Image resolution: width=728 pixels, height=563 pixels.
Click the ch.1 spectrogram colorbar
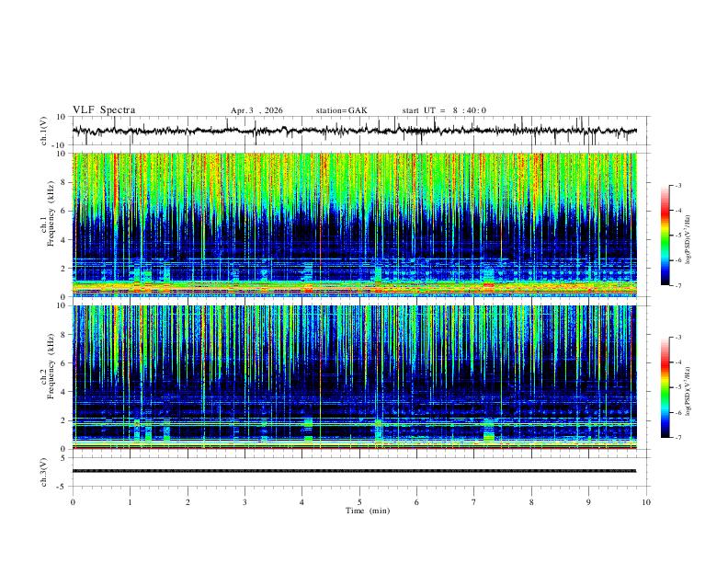(665, 236)
